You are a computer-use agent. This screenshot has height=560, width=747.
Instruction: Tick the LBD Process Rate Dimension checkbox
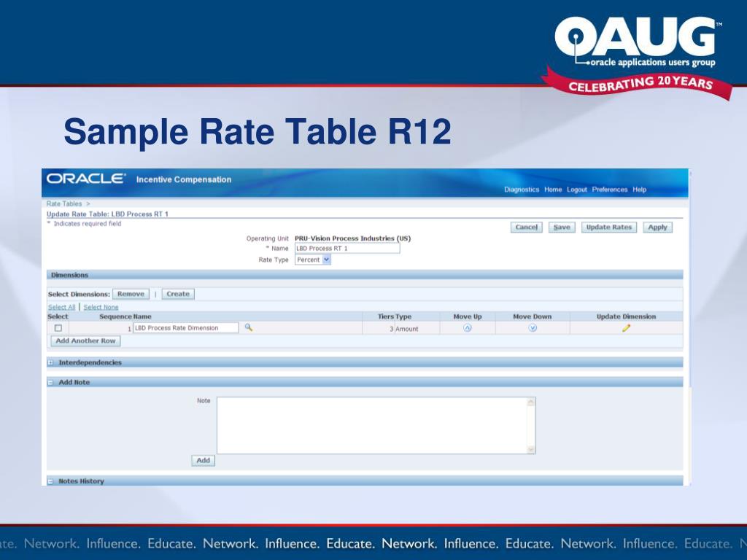click(58, 328)
